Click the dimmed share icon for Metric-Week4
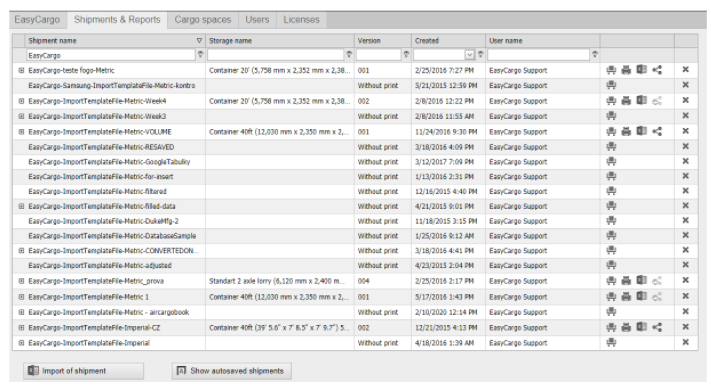 click(657, 101)
